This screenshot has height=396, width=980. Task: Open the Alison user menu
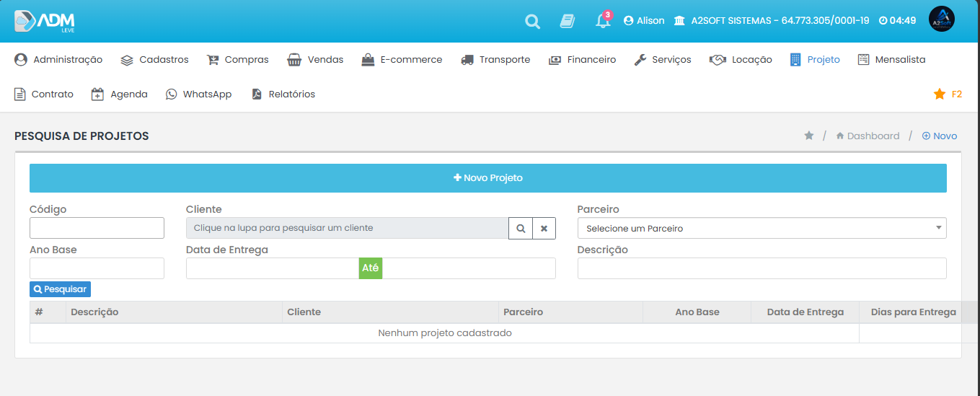[x=644, y=21]
